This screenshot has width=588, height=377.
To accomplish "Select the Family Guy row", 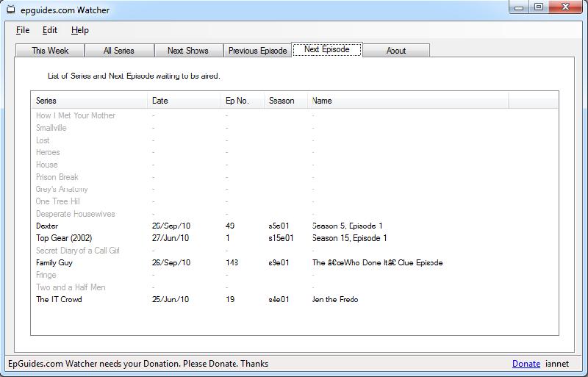I will pos(295,262).
